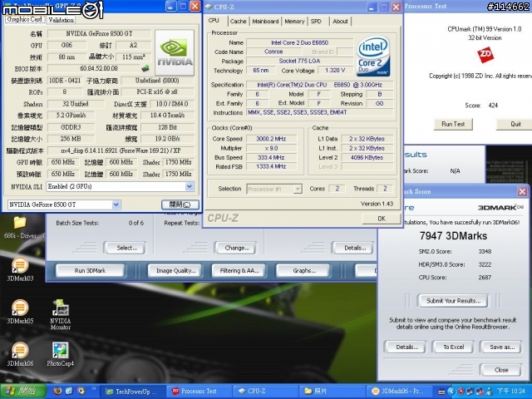Open the CPU tab in CPU-Z

214,20
